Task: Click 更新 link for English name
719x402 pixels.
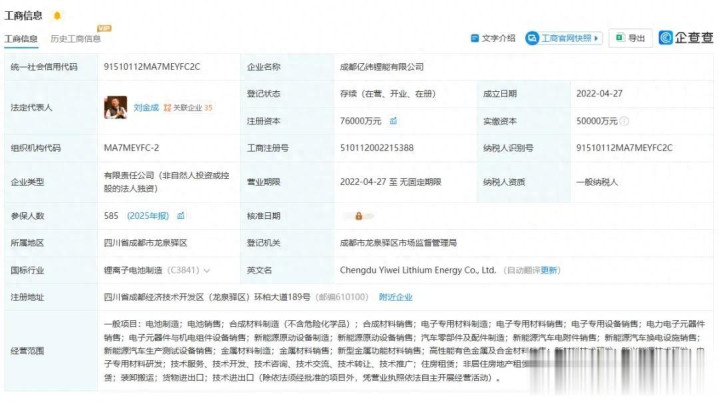Action: pos(549,270)
